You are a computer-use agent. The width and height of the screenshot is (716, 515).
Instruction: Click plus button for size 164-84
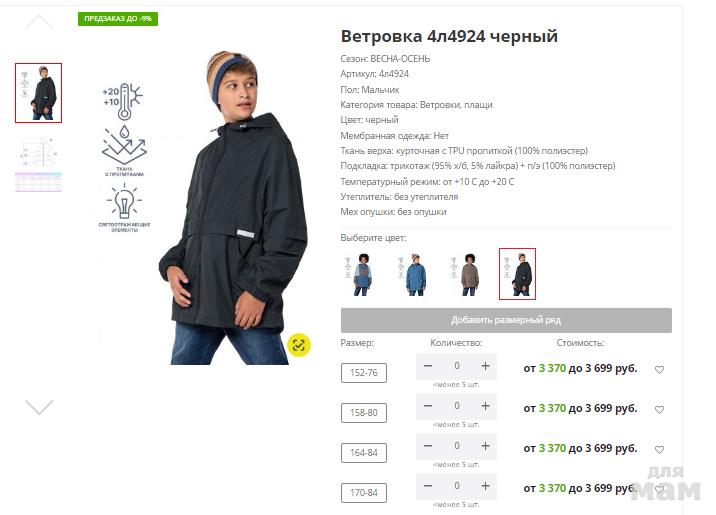pyautogui.click(x=485, y=446)
